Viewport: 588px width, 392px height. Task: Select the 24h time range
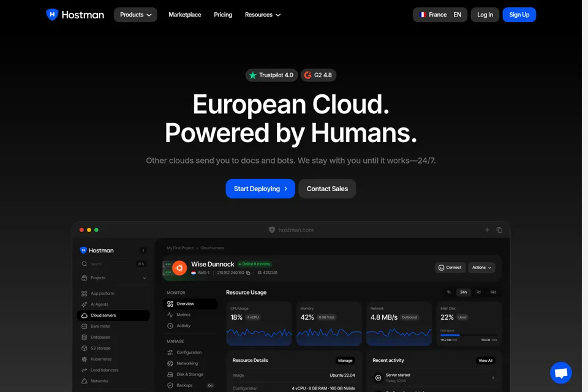464,292
